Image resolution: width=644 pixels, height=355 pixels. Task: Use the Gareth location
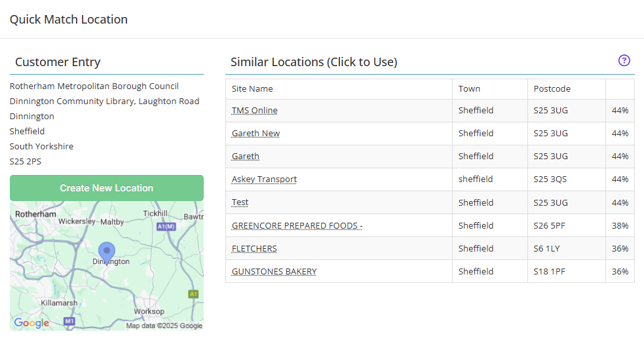coord(245,157)
